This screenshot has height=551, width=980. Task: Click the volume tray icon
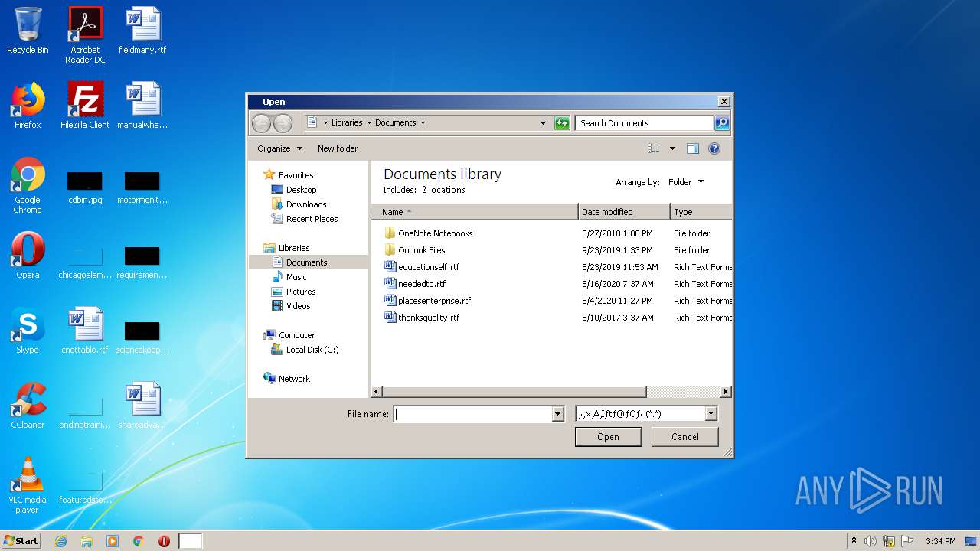pyautogui.click(x=870, y=541)
